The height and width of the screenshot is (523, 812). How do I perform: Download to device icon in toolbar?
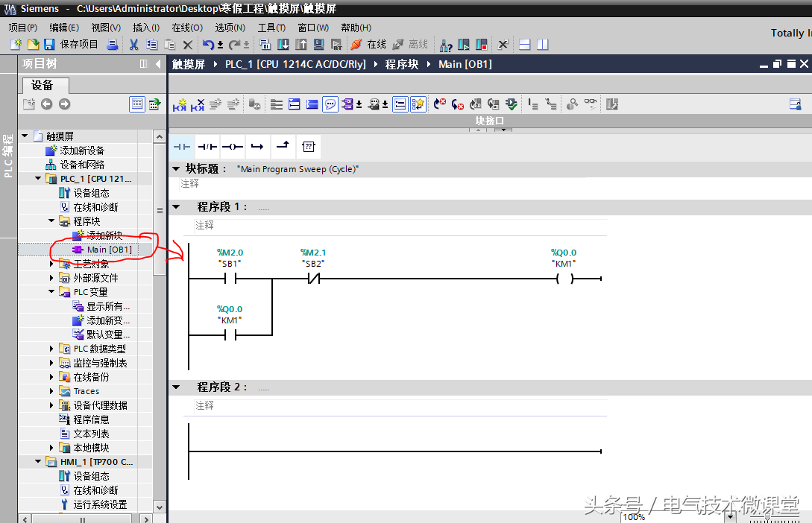(x=283, y=45)
